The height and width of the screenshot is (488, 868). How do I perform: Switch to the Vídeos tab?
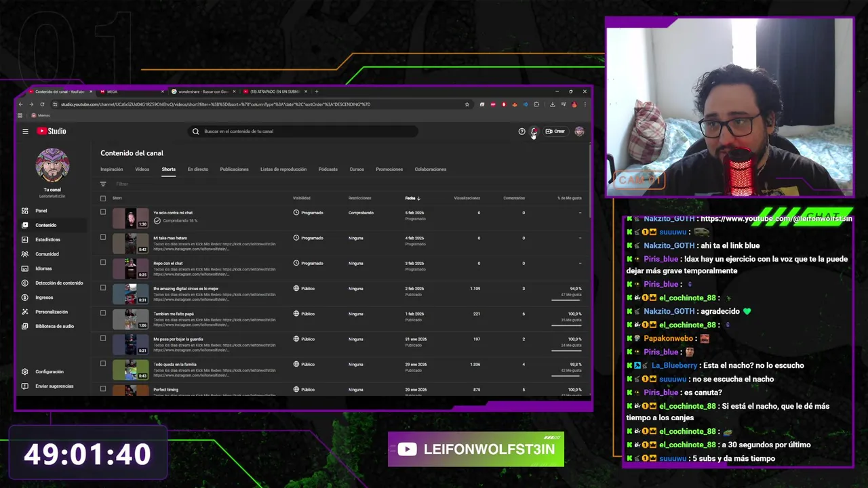coord(142,169)
